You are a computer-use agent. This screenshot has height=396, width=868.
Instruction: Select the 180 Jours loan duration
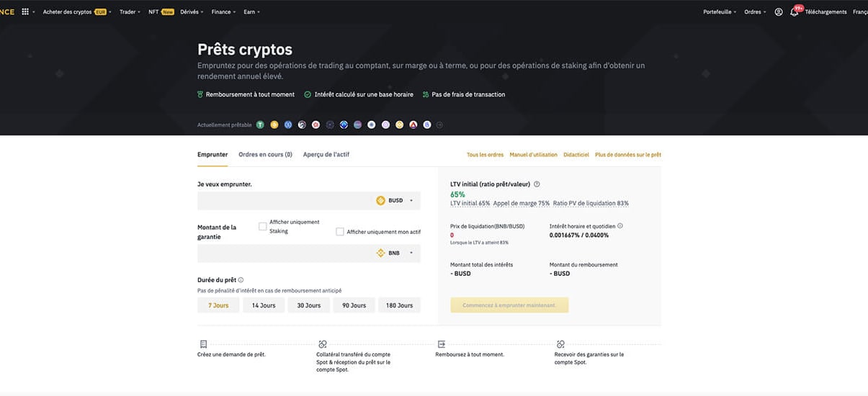pos(399,305)
